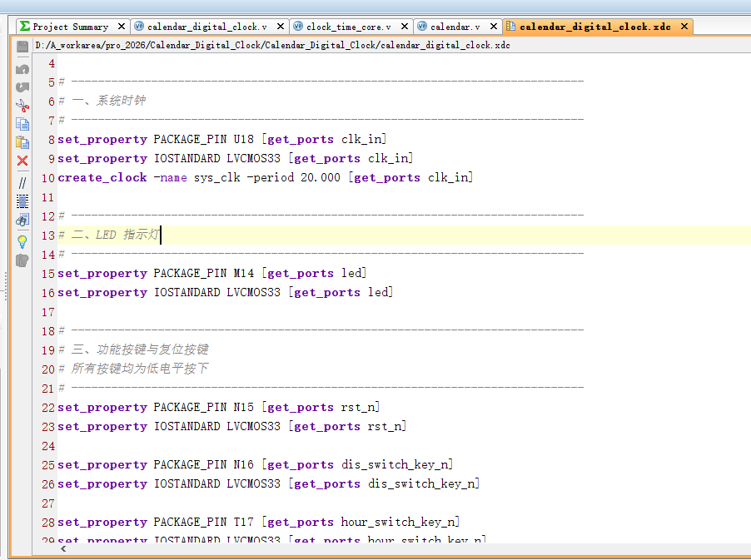Close the calendar_digital_clock.xdc tab
The width and height of the screenshot is (751, 560).
pos(684,27)
